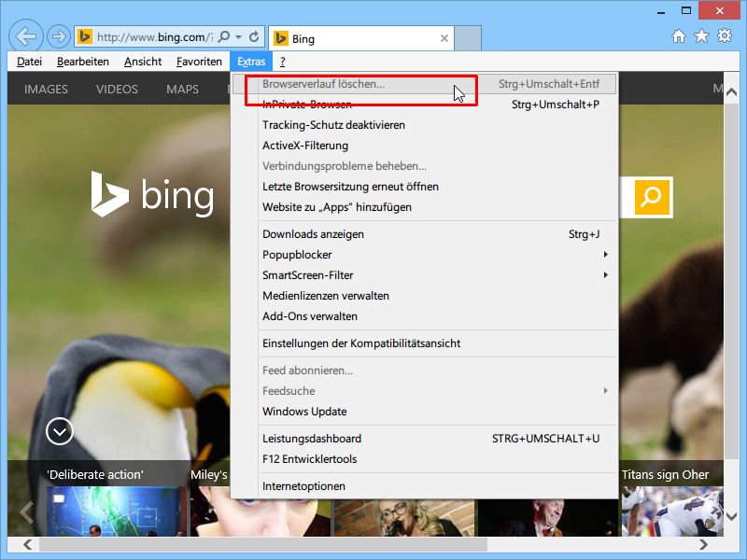
Task: Open Favorites with the star icon
Action: [x=701, y=35]
